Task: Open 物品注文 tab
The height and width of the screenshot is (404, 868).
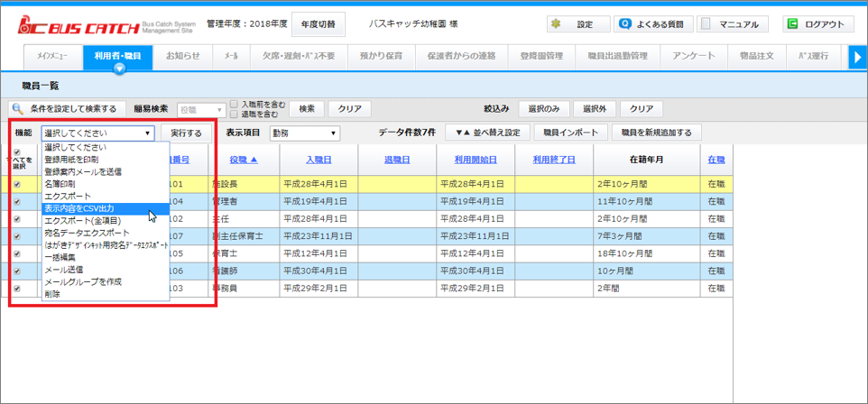Action: tap(756, 57)
